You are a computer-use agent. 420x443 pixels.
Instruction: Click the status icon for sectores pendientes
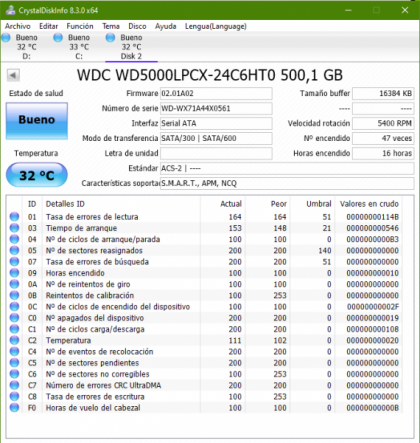[x=14, y=363]
